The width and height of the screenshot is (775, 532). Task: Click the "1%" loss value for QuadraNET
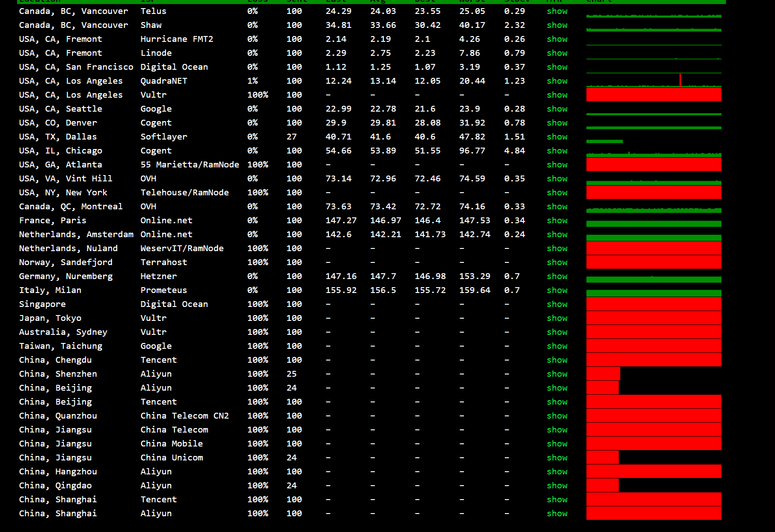pos(252,81)
